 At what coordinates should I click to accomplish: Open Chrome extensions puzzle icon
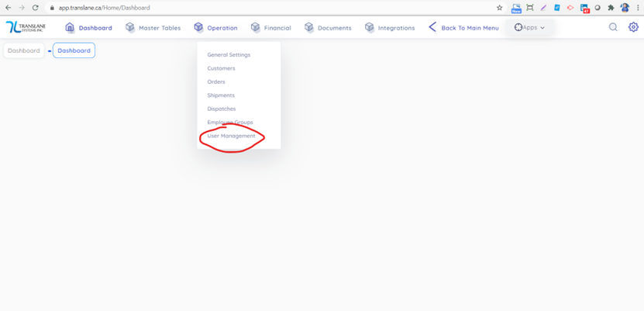point(611,8)
